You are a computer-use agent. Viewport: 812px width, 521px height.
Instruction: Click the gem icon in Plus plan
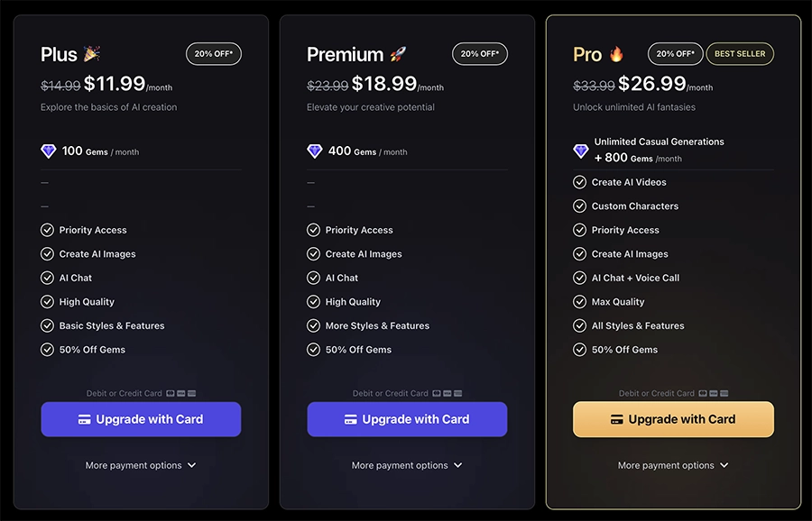pyautogui.click(x=49, y=151)
